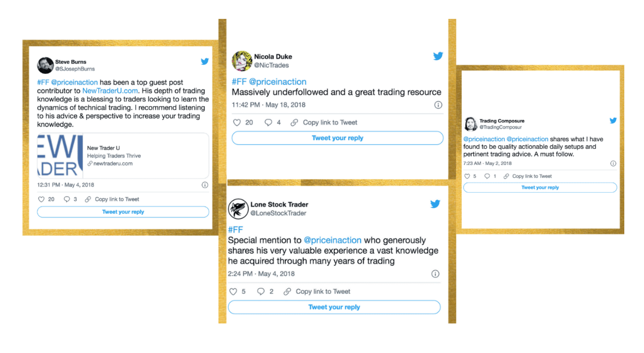Like the Lone Stock Trader tweet

(233, 291)
